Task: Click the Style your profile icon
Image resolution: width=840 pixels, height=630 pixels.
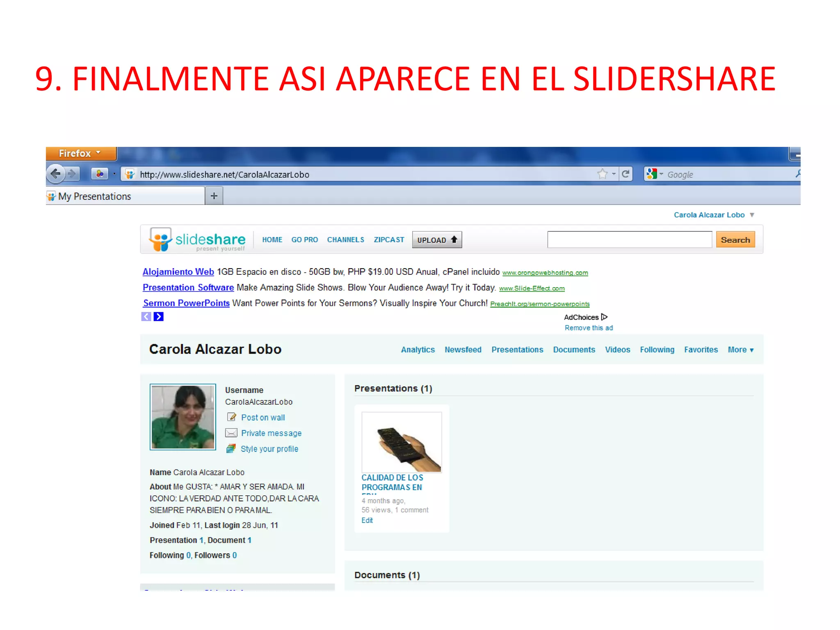Action: (x=231, y=449)
